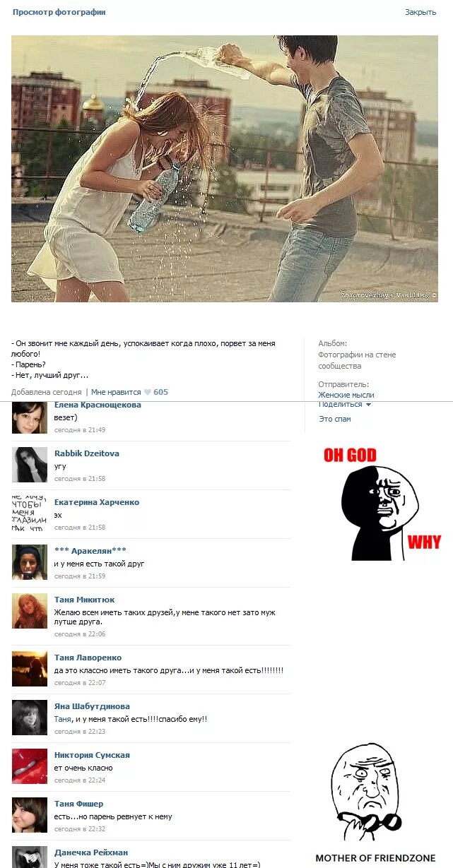Screen dimensions: 453x868
Task: Open Таня Фишер's profile name link
Action: click(78, 804)
